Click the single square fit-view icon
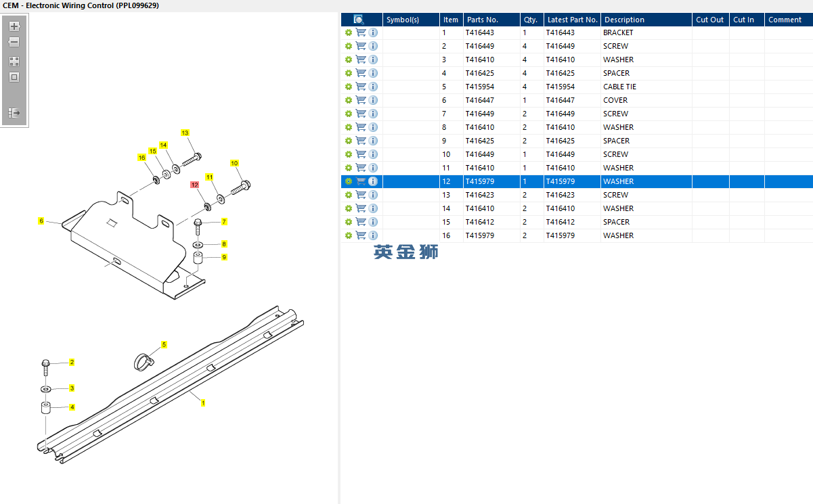The image size is (813, 504). pyautogui.click(x=14, y=77)
